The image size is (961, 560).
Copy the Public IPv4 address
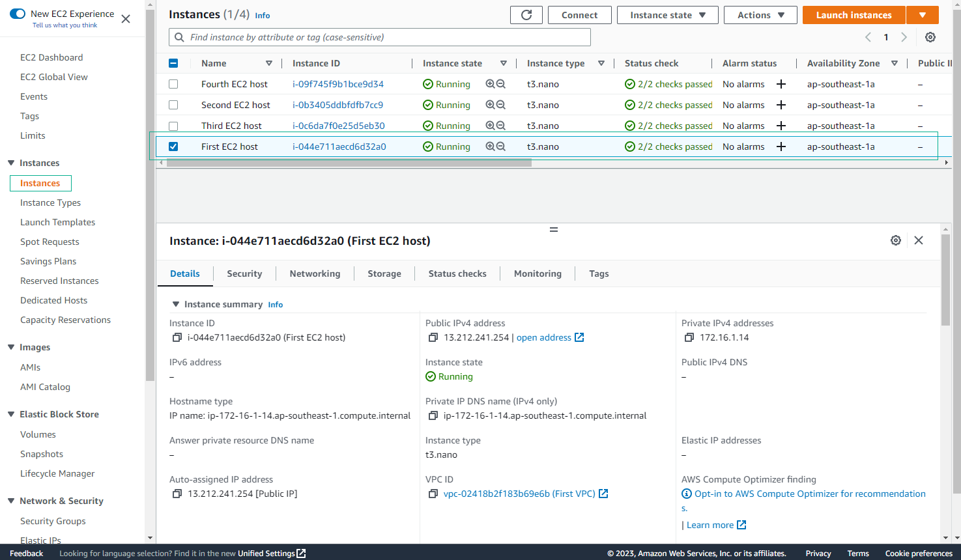pos(433,337)
